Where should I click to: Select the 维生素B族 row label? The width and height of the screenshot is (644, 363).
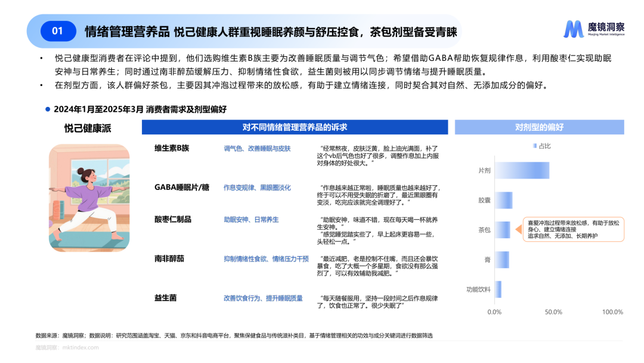(172, 148)
